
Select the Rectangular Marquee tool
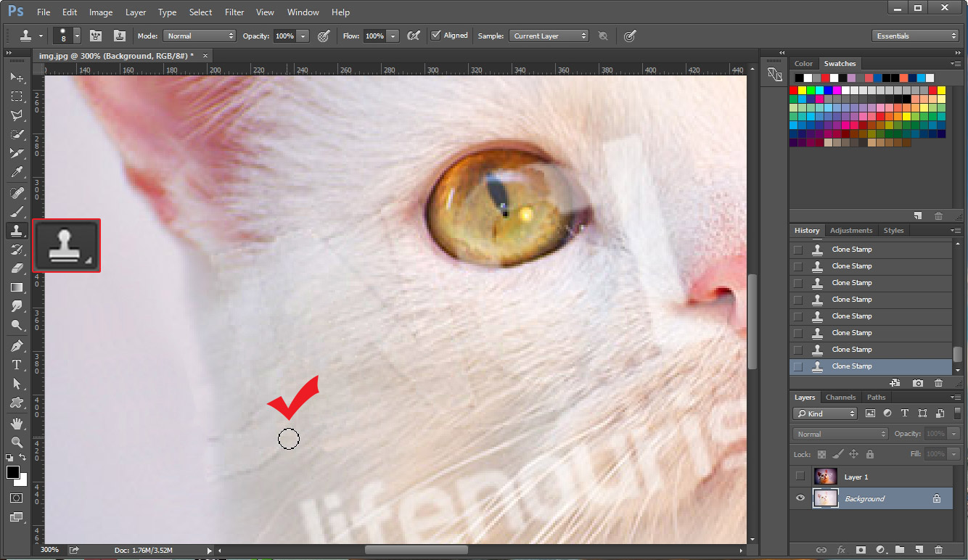tap(17, 96)
